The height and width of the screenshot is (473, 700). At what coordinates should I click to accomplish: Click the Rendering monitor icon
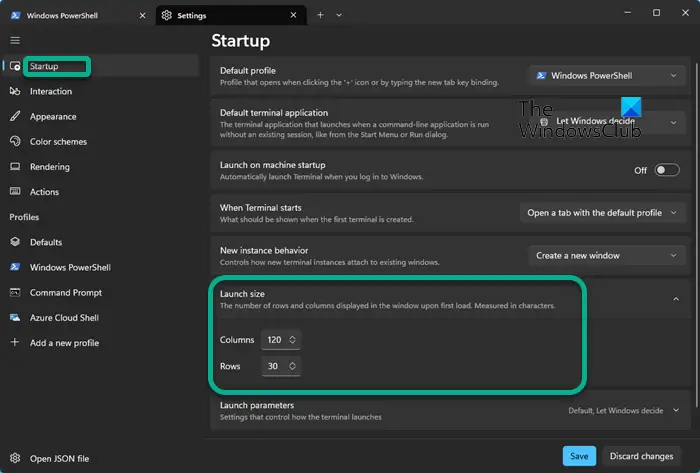[x=15, y=166]
